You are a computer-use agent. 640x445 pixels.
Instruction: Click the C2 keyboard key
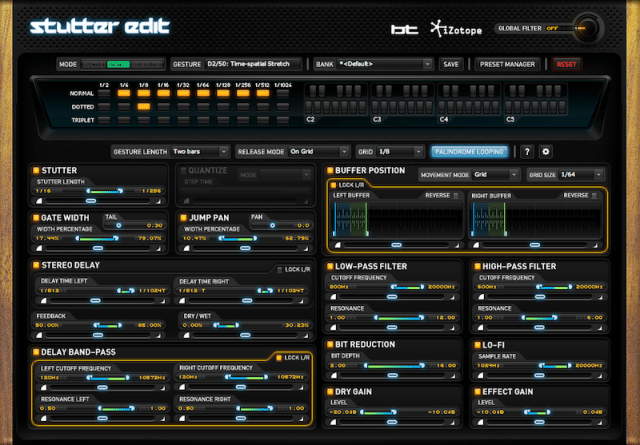coord(309,107)
